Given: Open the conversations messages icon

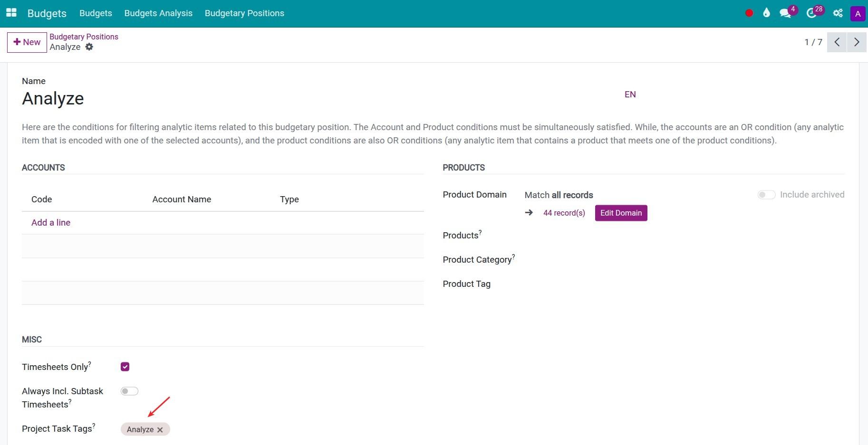Looking at the screenshot, I should coord(785,13).
